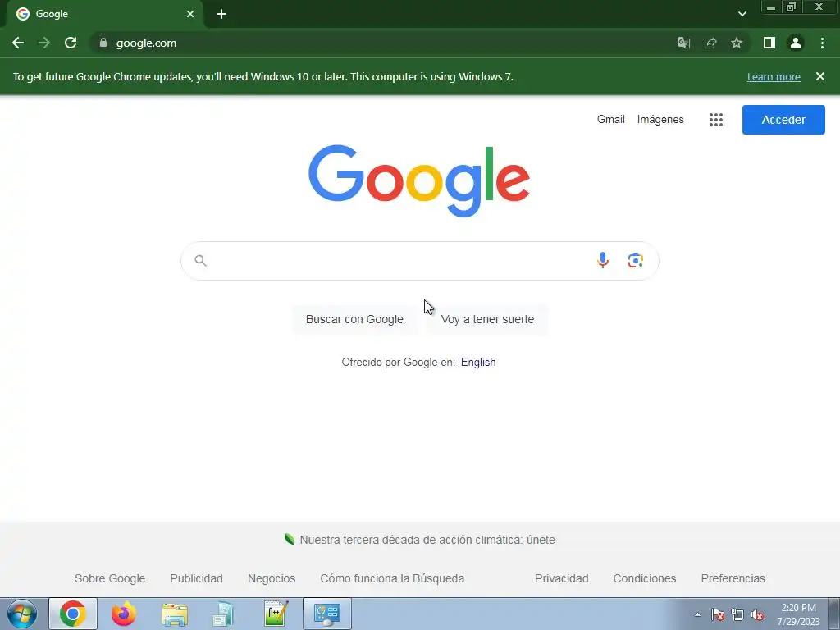Viewport: 840px width, 630px height.
Task: Dismiss the Windows 7 update notice
Action: click(x=820, y=76)
